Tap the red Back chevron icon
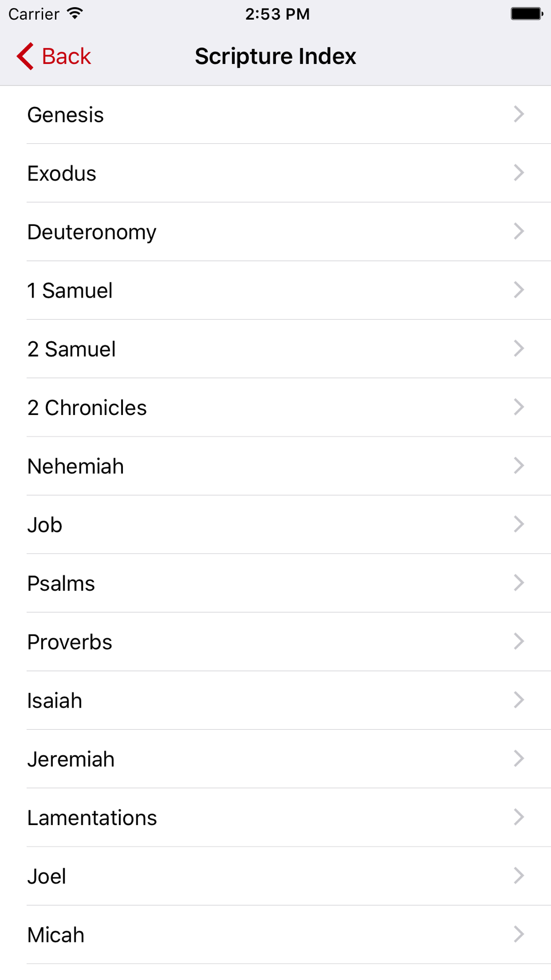Image resolution: width=551 pixels, height=980 pixels. pyautogui.click(x=25, y=56)
